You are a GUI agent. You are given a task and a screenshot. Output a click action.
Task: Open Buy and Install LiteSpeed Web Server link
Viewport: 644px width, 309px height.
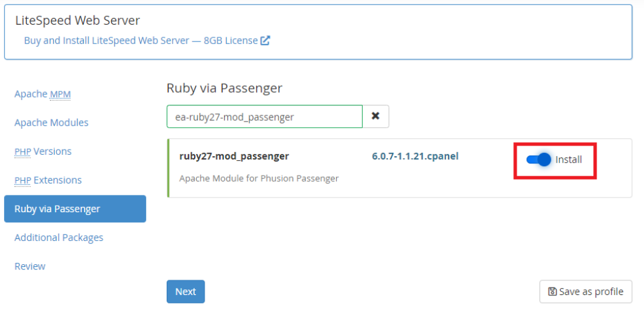click(141, 41)
